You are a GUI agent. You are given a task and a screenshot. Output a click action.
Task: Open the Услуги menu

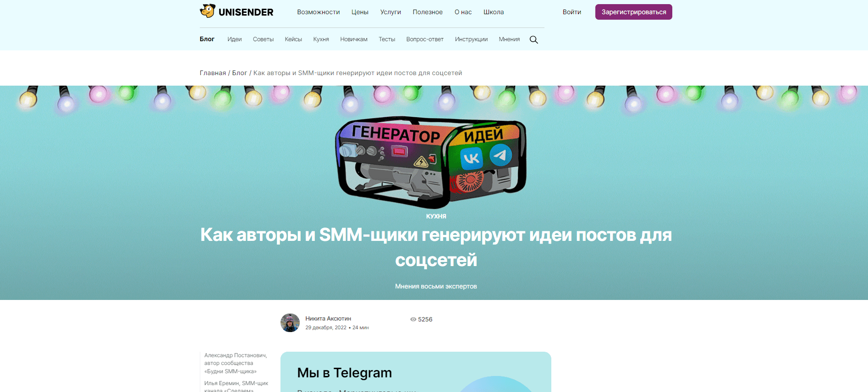[x=390, y=12]
